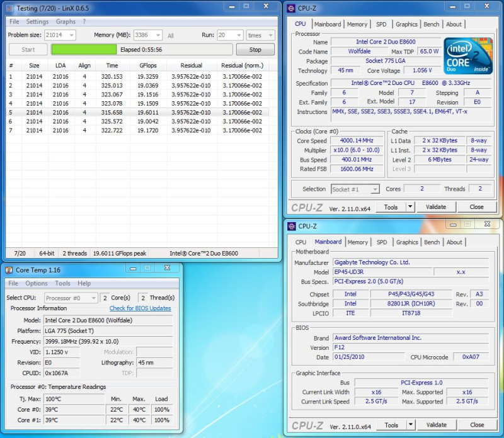Expand the Memory (MiB) dropdown in LinX

158,35
